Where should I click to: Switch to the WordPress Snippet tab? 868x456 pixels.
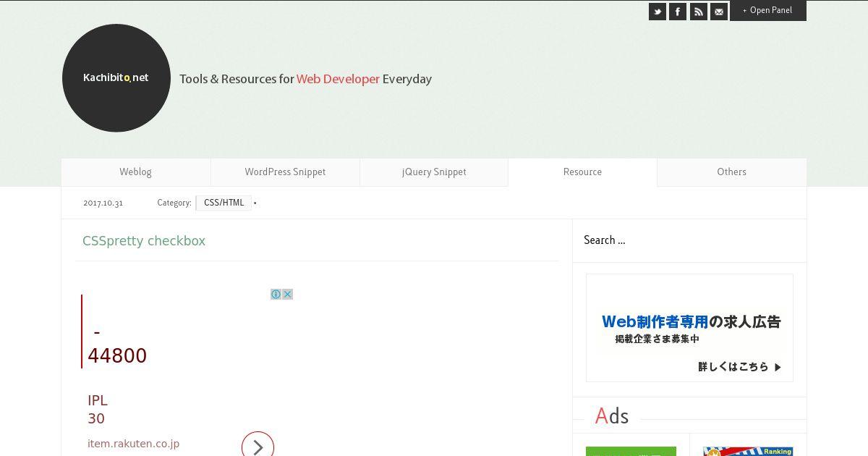pos(285,172)
